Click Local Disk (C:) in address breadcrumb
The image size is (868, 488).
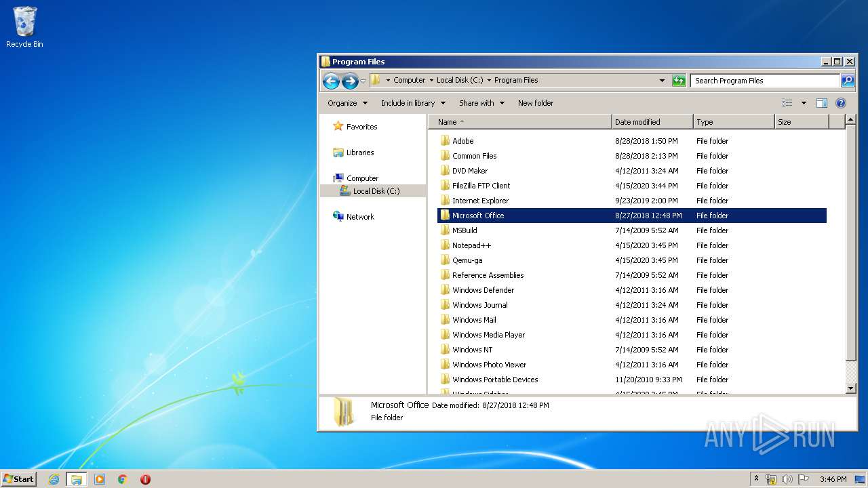460,80
